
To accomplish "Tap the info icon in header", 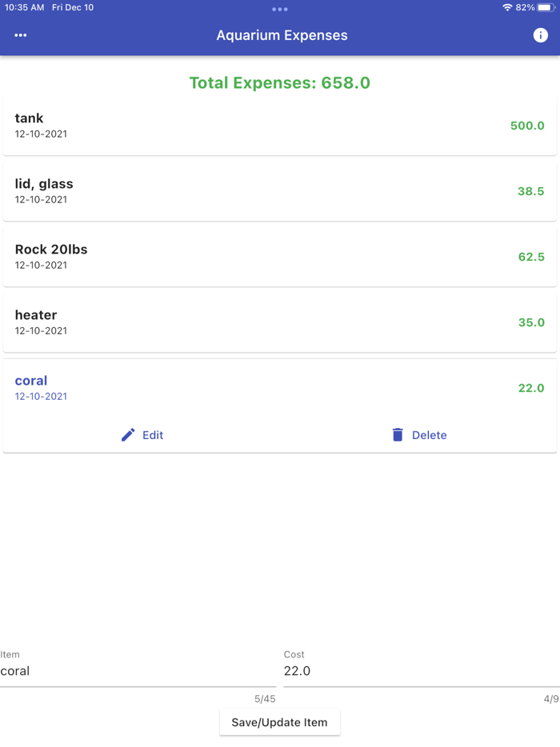I will tap(541, 35).
